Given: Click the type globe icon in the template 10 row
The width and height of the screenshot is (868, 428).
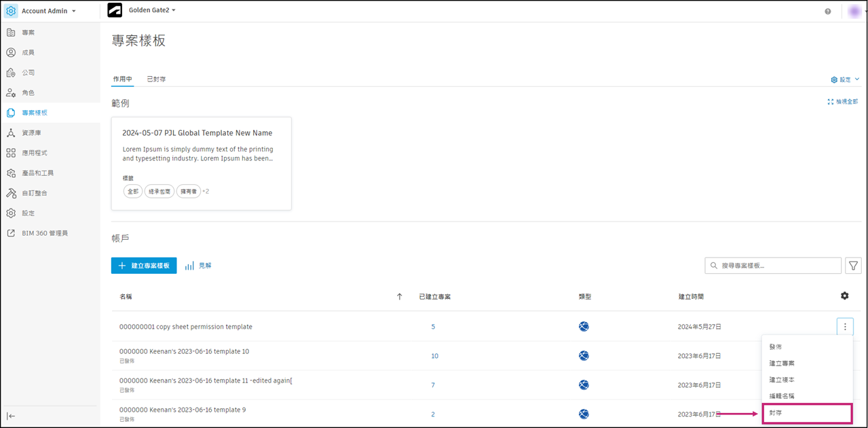Looking at the screenshot, I should (x=584, y=356).
